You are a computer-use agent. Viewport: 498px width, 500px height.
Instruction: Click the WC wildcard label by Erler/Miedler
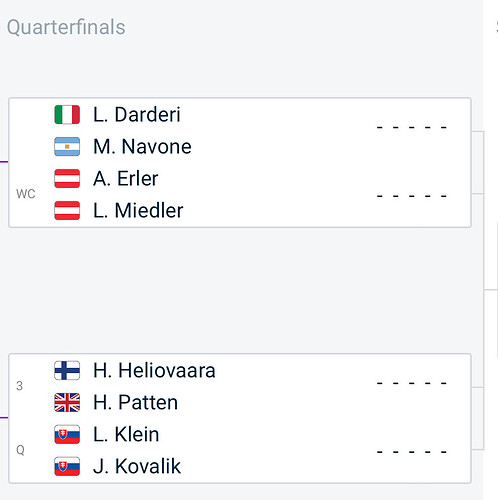pyautogui.click(x=26, y=194)
